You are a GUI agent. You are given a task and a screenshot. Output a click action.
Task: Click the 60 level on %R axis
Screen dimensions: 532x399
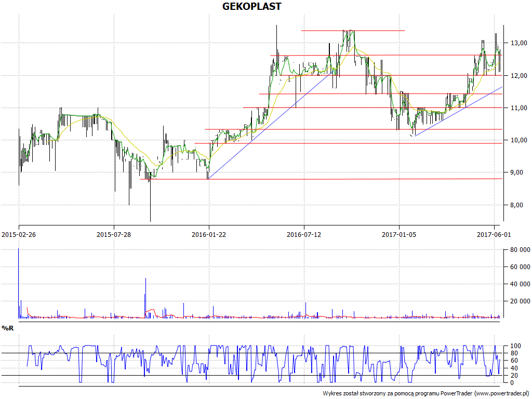[x=514, y=361]
